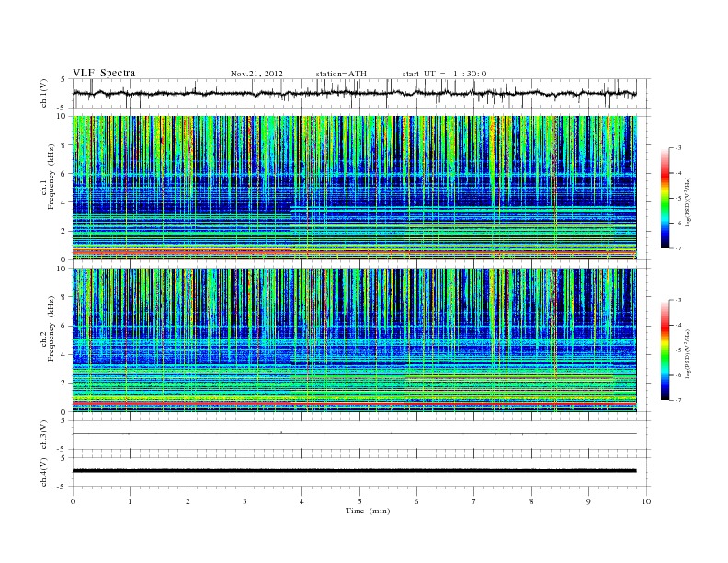Click the 'ch.4(V)' axis label
728x563 pixels.
pyautogui.click(x=44, y=472)
